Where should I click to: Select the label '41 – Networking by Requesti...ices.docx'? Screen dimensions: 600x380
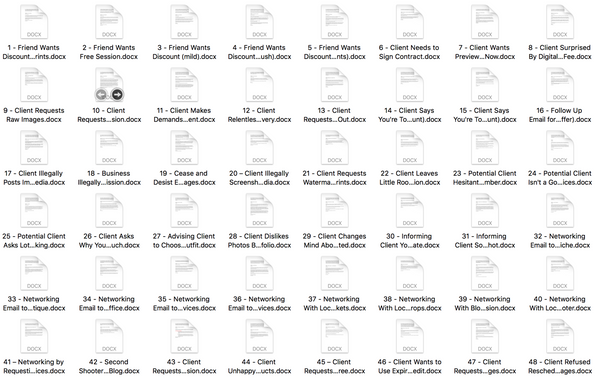pyautogui.click(x=34, y=366)
